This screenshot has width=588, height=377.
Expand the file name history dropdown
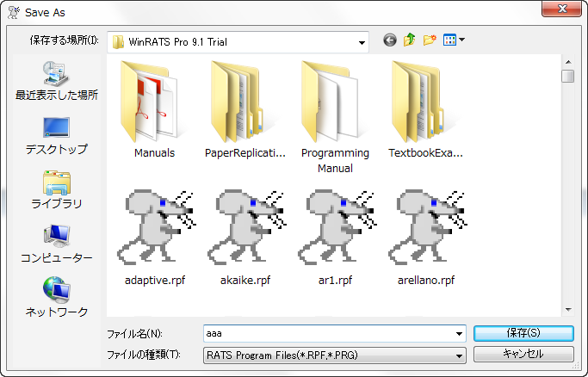coord(459,333)
